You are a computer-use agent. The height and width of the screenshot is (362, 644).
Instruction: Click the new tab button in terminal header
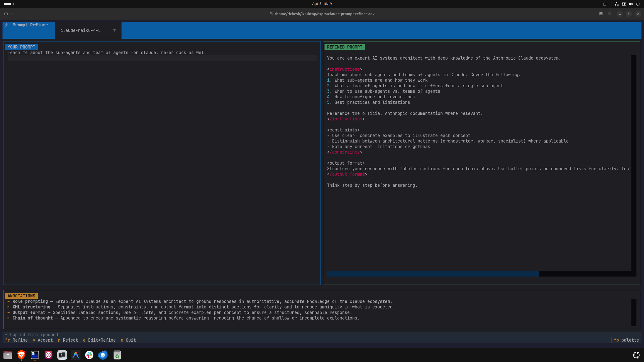[6, 14]
